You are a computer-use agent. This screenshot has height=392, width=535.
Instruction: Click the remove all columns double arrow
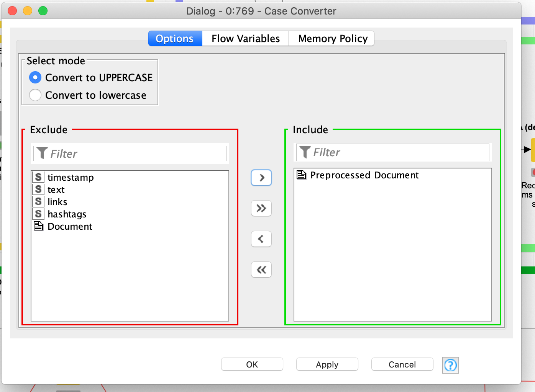(x=261, y=269)
